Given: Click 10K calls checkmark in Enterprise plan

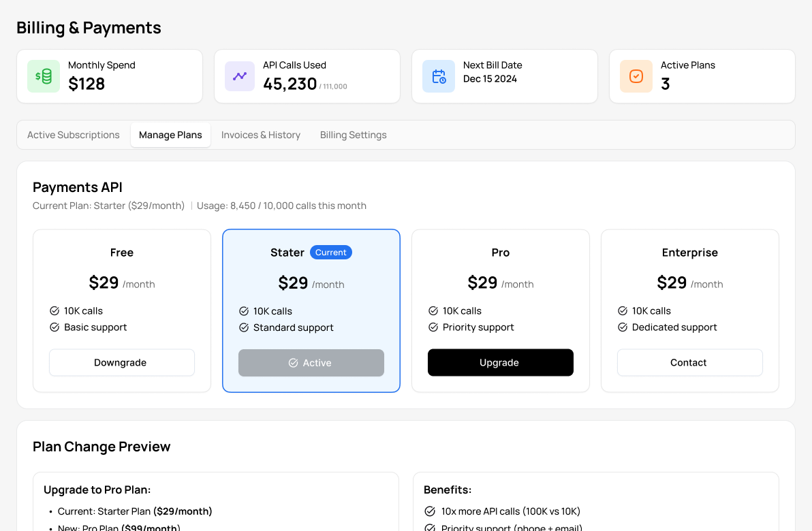Looking at the screenshot, I should click(x=623, y=310).
